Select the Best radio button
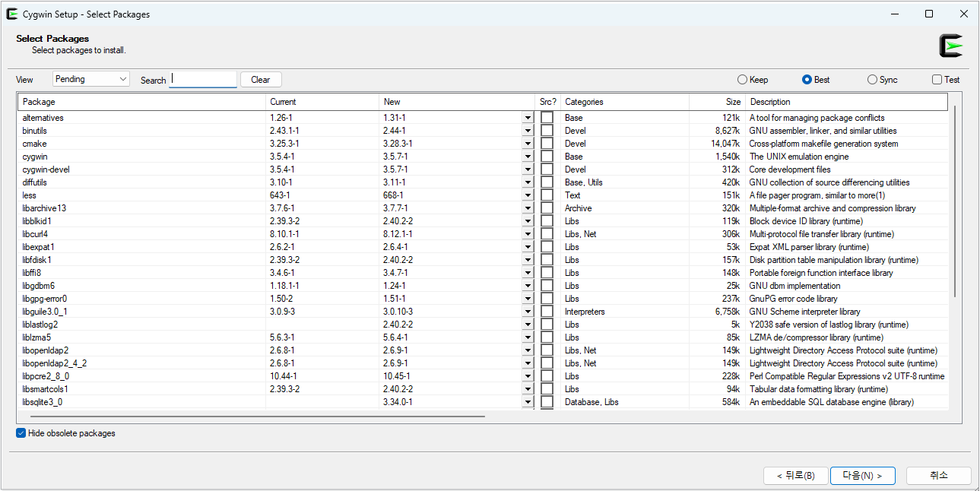 (x=816, y=80)
